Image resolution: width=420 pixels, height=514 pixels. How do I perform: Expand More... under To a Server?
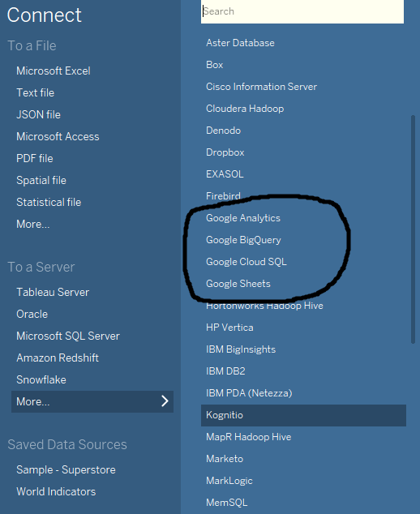click(92, 401)
